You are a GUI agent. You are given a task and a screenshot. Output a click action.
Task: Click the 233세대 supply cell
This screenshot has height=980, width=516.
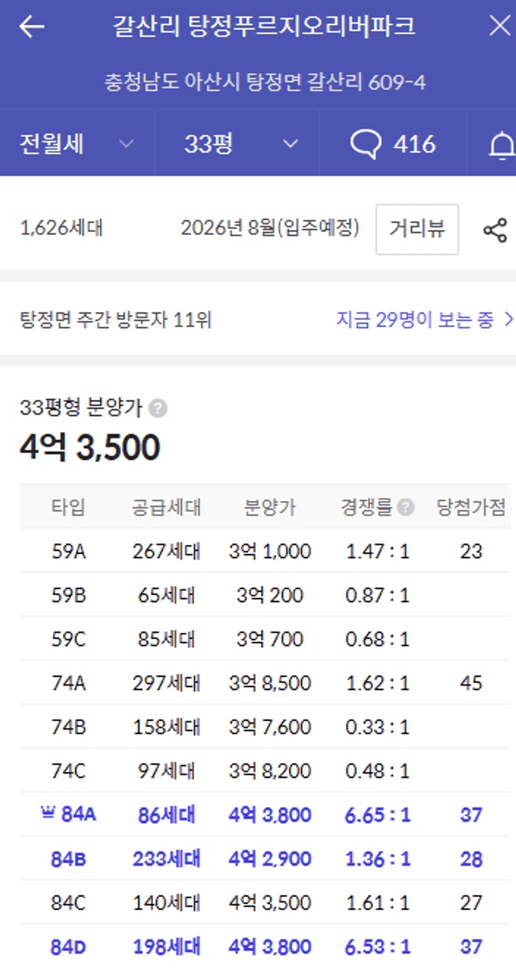point(166,858)
